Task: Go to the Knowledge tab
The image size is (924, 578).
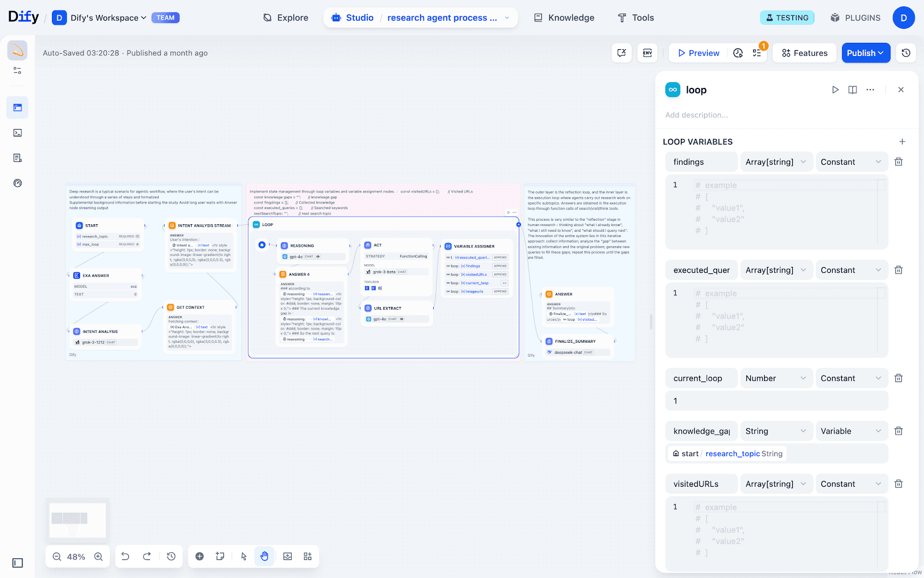Action: point(564,18)
